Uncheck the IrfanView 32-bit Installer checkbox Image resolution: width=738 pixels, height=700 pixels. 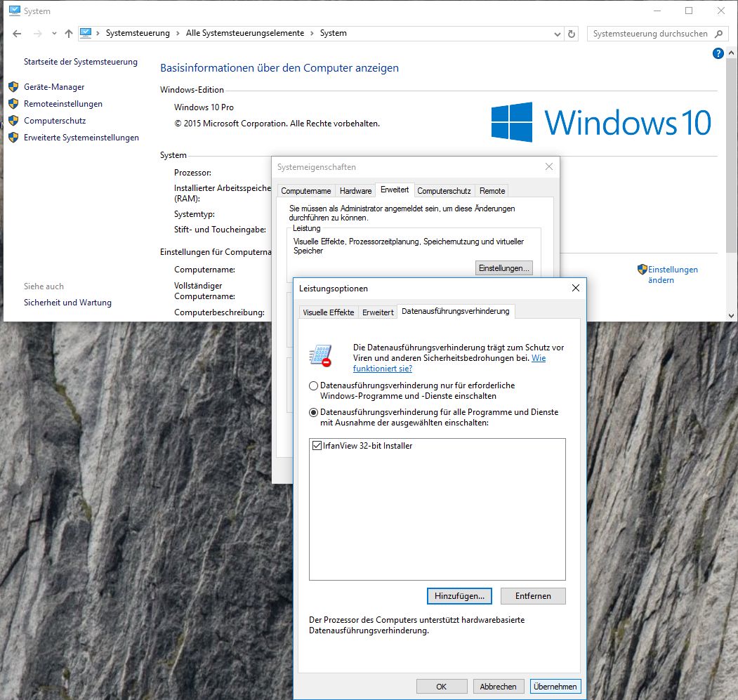[317, 445]
